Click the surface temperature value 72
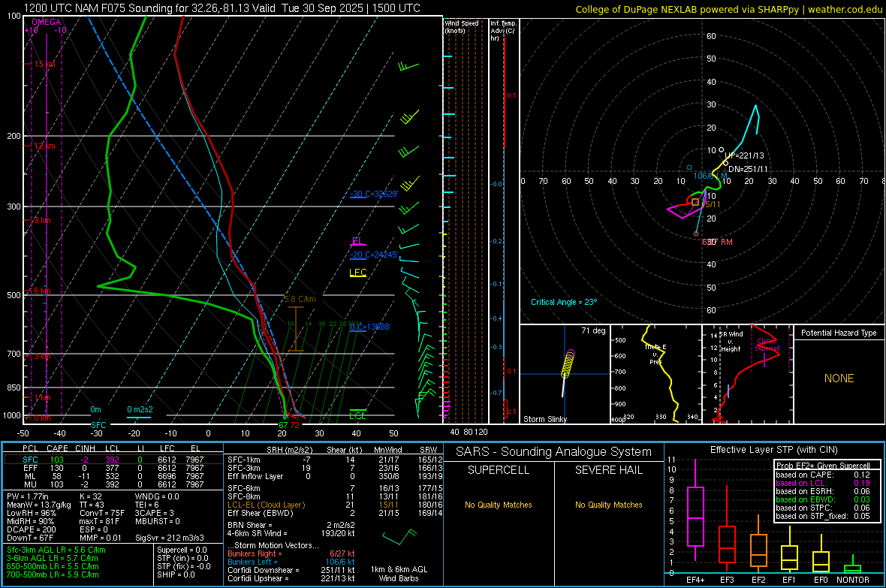The image size is (886, 588). [x=295, y=425]
